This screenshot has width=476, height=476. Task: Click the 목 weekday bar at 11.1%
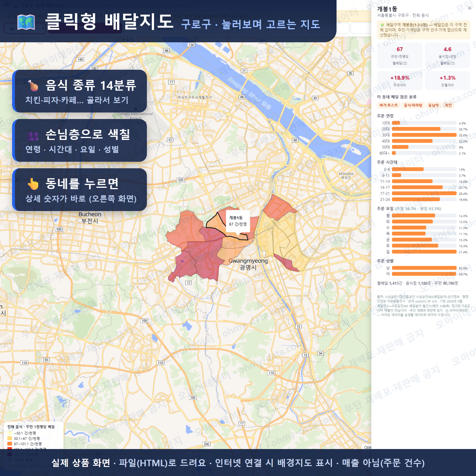tap(424, 234)
